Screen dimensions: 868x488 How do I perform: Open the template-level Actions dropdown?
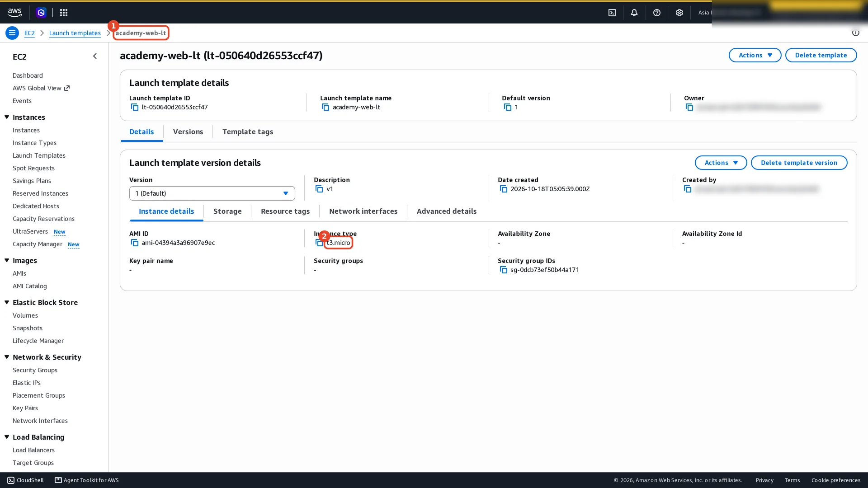[x=755, y=55]
